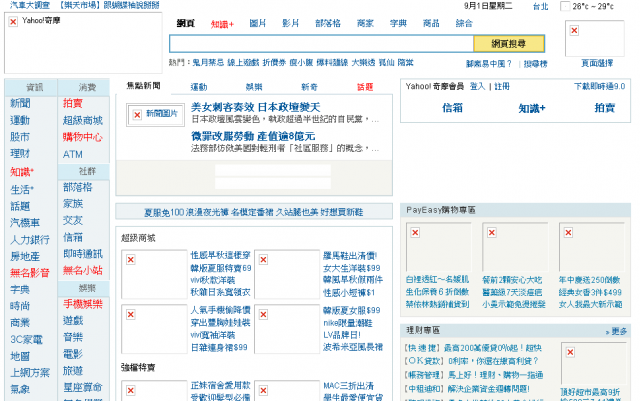Open 地圖 in the left sidebar
Image resolution: width=640 pixels, height=401 pixels.
coord(20,356)
